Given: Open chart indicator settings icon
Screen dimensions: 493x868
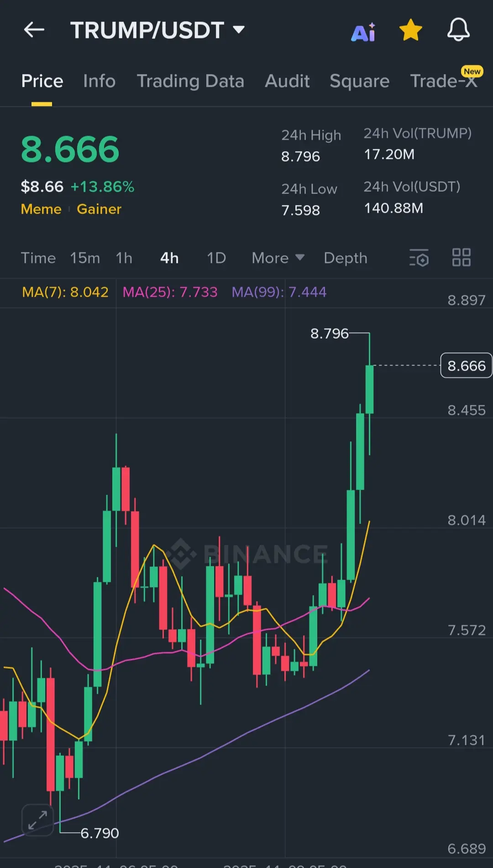Looking at the screenshot, I should [419, 258].
